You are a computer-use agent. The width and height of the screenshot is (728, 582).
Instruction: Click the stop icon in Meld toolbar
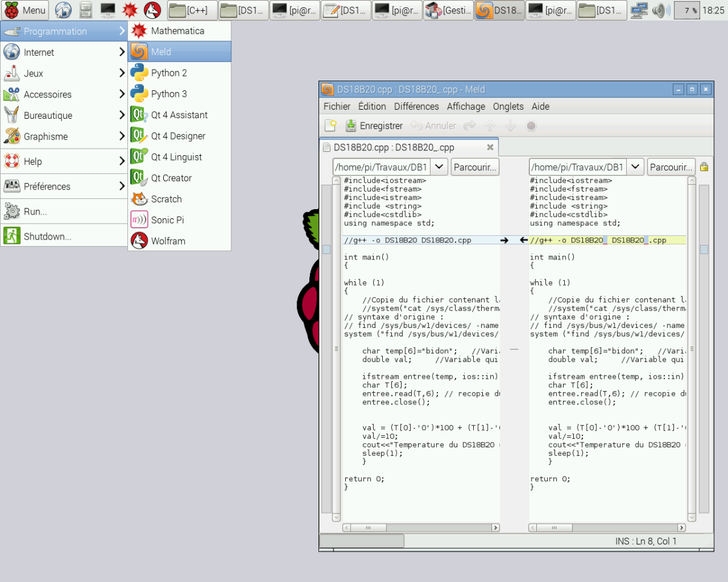coord(531,125)
